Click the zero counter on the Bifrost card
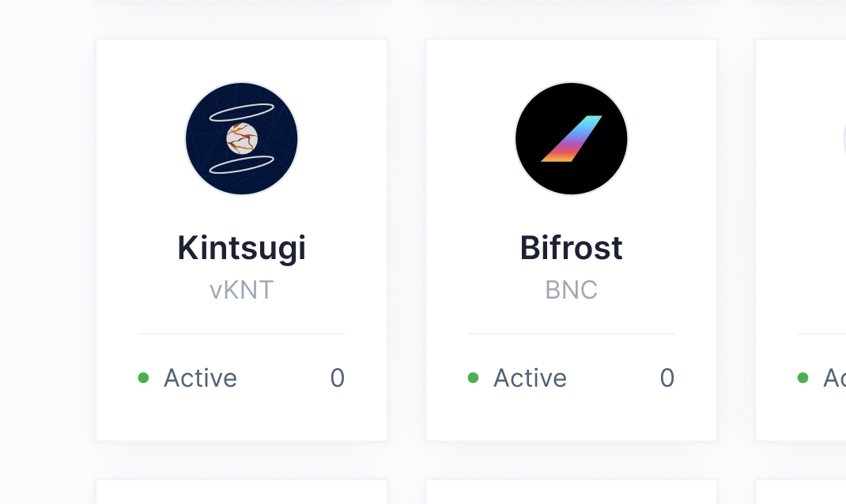Screen dimensions: 846x504 667,378
